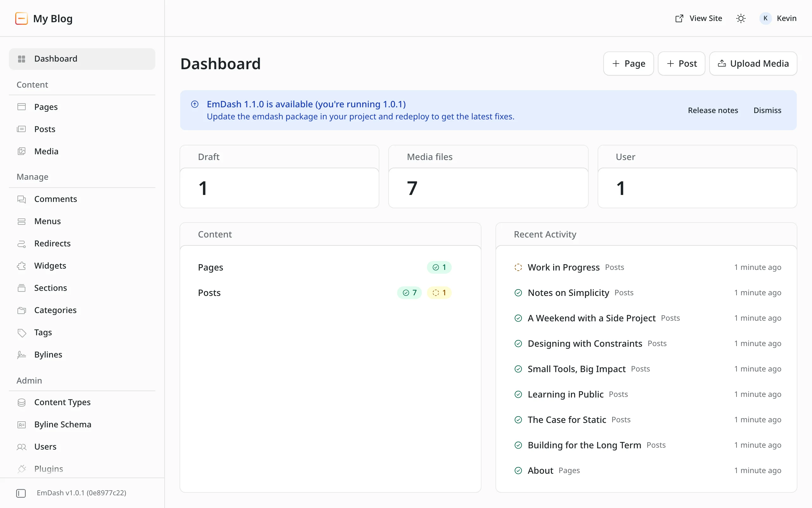Click the Categories folder icon
This screenshot has height=508, width=812.
[22, 310]
